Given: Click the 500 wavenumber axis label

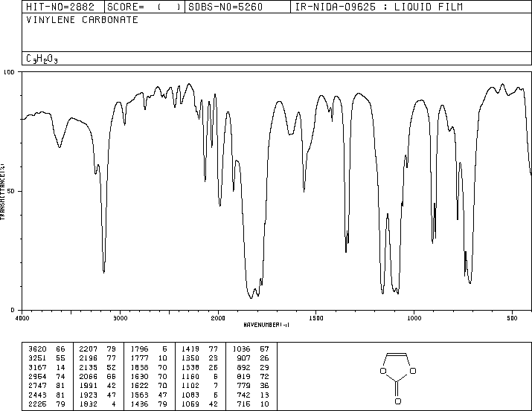Looking at the screenshot, I should click(x=513, y=318).
